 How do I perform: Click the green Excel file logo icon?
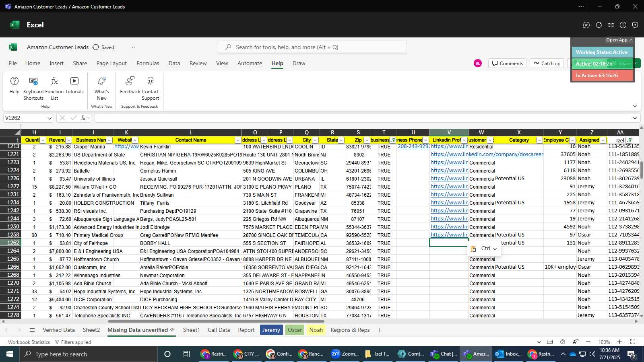13,47
